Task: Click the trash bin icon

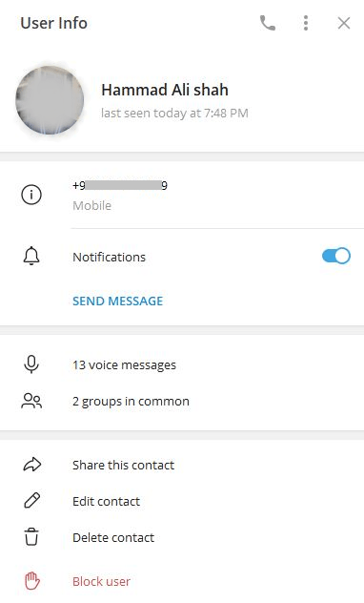Action: [x=31, y=537]
